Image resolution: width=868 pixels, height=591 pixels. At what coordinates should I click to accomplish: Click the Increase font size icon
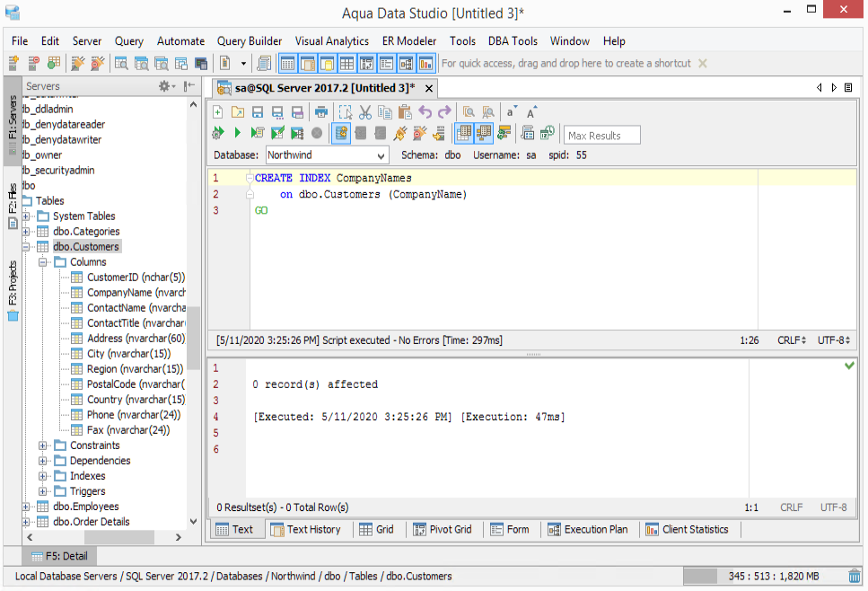click(x=531, y=112)
